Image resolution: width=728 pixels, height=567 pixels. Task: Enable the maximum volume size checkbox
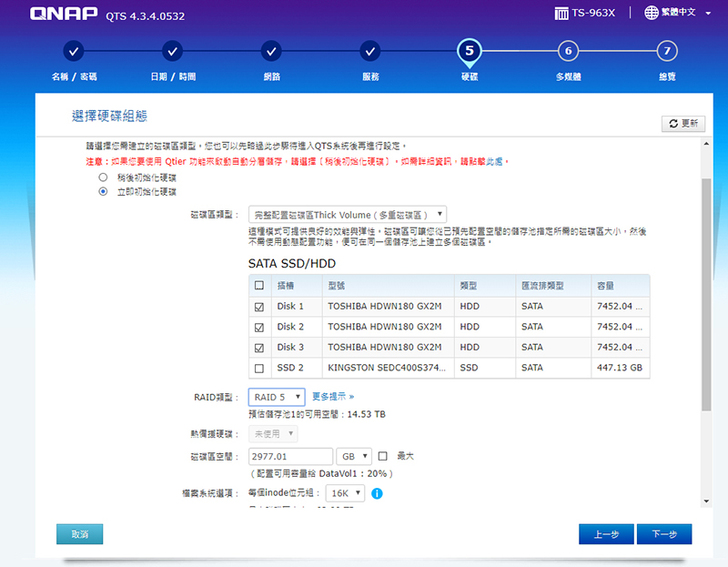tap(382, 456)
